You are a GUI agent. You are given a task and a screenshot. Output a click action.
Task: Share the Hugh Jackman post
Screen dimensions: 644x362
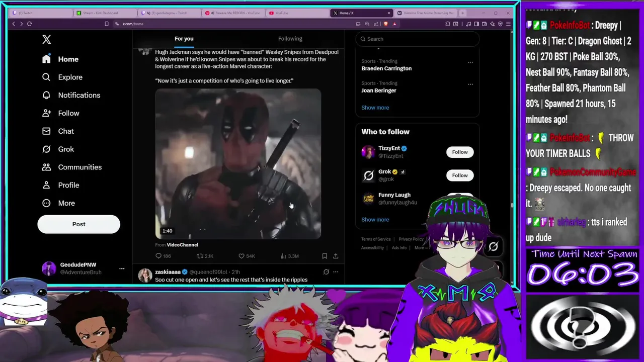click(336, 256)
